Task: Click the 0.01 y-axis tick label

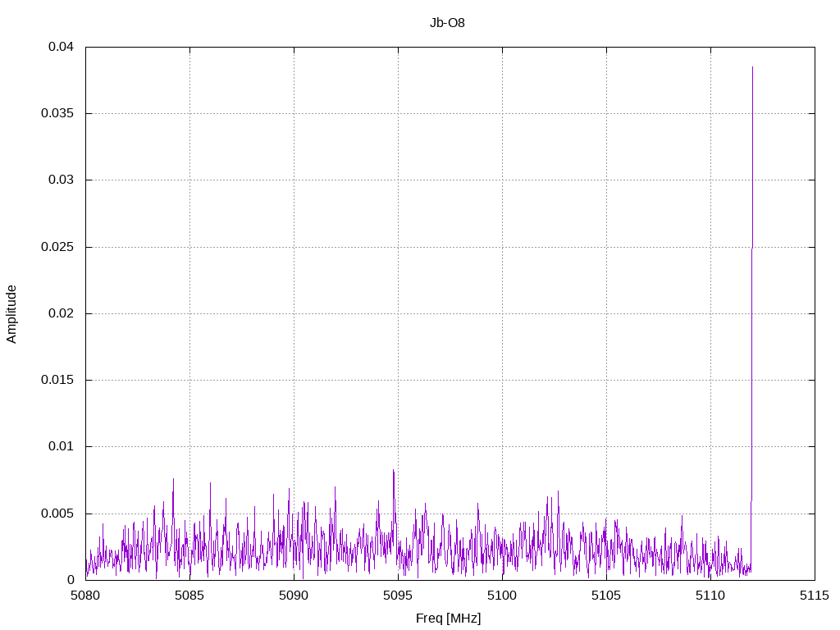Action: coord(61,446)
